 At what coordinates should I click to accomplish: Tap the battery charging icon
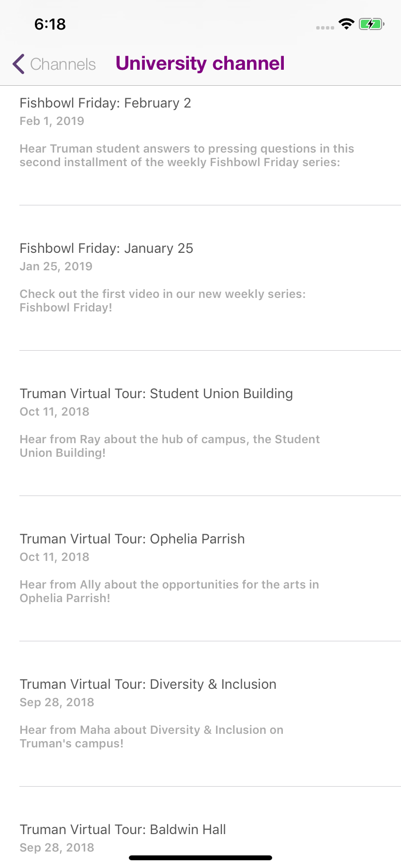371,24
